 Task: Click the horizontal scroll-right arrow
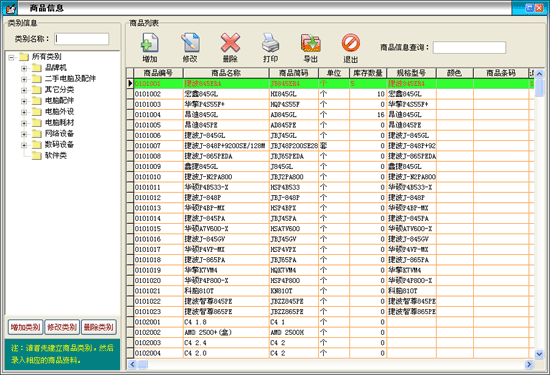[x=529, y=364]
